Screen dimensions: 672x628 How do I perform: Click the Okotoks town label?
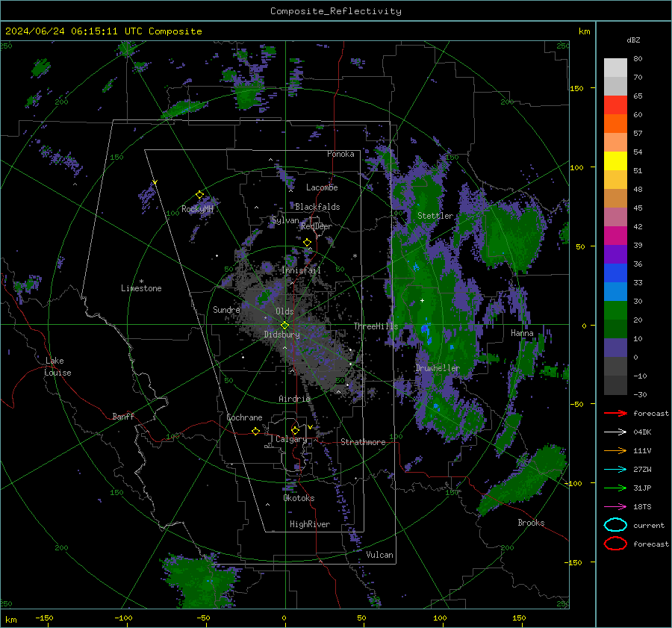click(x=299, y=498)
